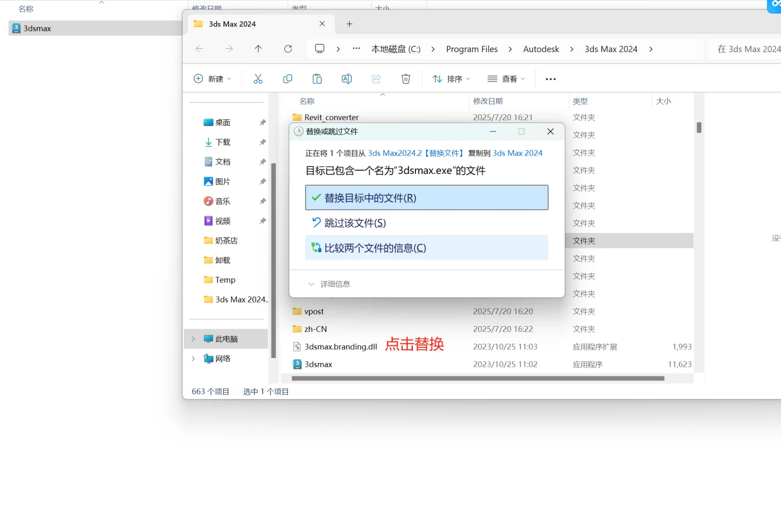Image resolution: width=781 pixels, height=532 pixels.
Task: Click the Delete trash bin icon
Action: pyautogui.click(x=406, y=79)
